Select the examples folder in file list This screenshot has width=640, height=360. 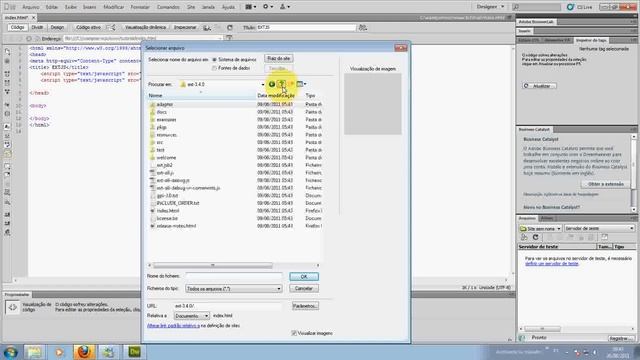pos(166,120)
